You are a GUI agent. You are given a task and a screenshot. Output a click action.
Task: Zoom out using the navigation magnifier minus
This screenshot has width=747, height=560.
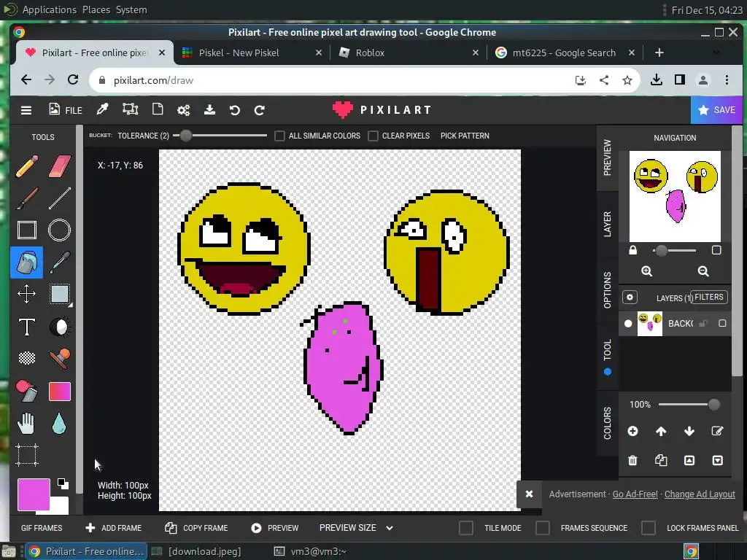click(x=703, y=271)
